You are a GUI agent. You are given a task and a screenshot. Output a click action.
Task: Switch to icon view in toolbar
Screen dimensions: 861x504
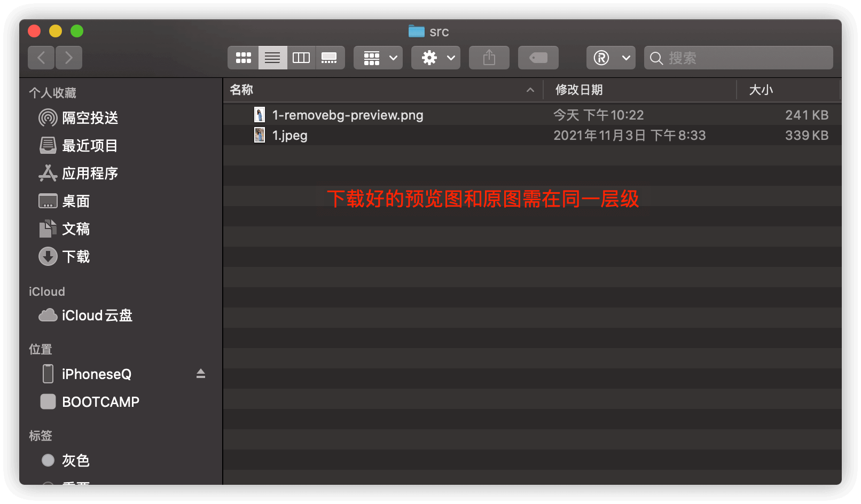(244, 58)
